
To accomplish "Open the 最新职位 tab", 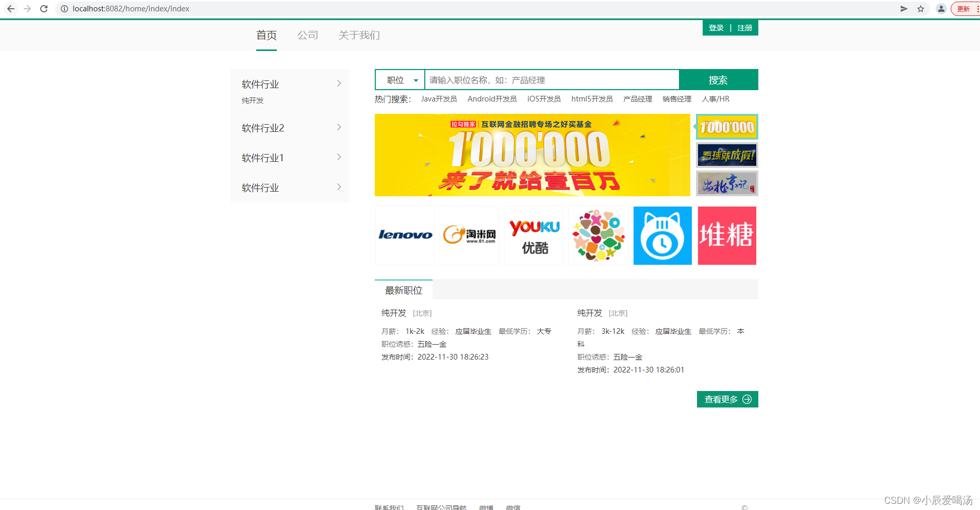I will click(x=404, y=290).
